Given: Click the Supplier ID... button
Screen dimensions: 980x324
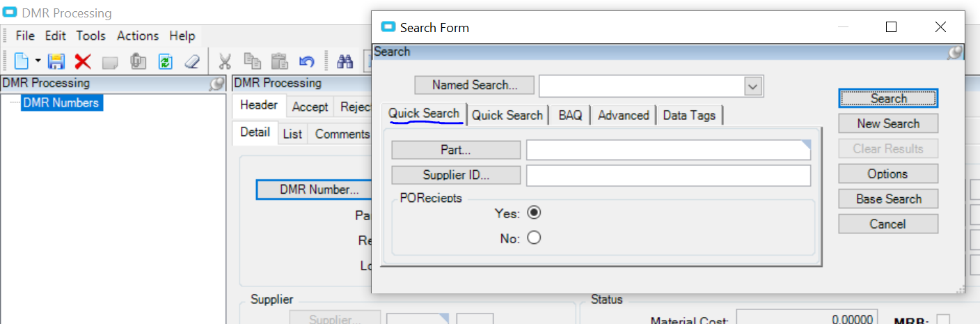Looking at the screenshot, I should (x=456, y=175).
